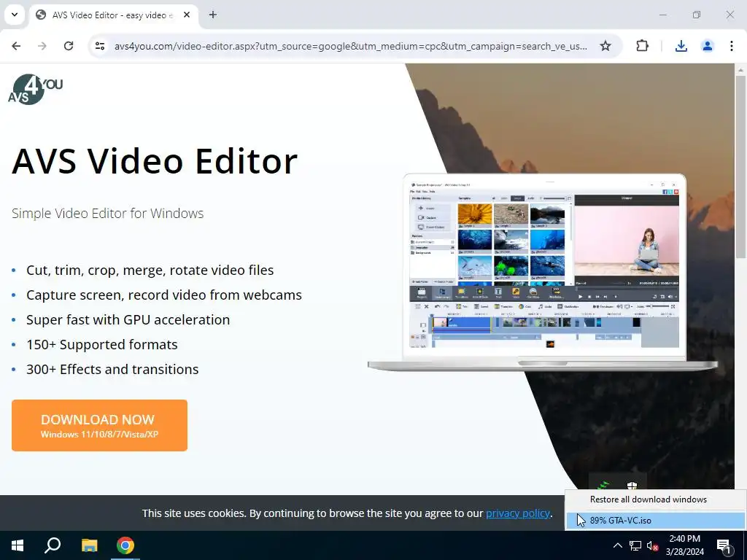Open the Chrome profile avatar
The height and width of the screenshot is (560, 747).
click(x=708, y=46)
